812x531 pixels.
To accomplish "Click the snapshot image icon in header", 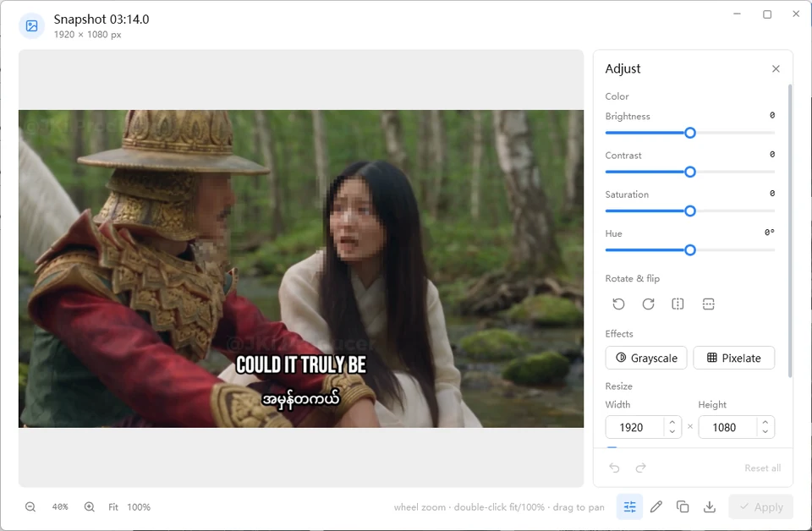I will 31,26.
